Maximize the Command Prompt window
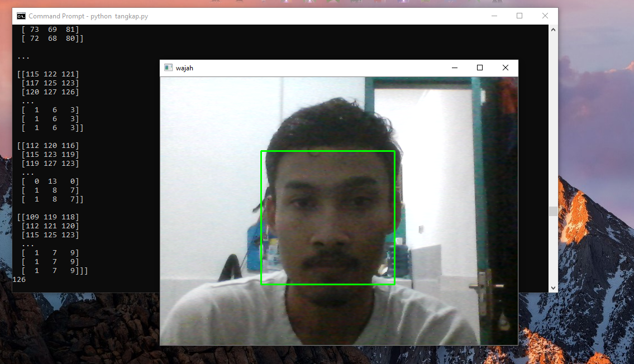 [519, 16]
